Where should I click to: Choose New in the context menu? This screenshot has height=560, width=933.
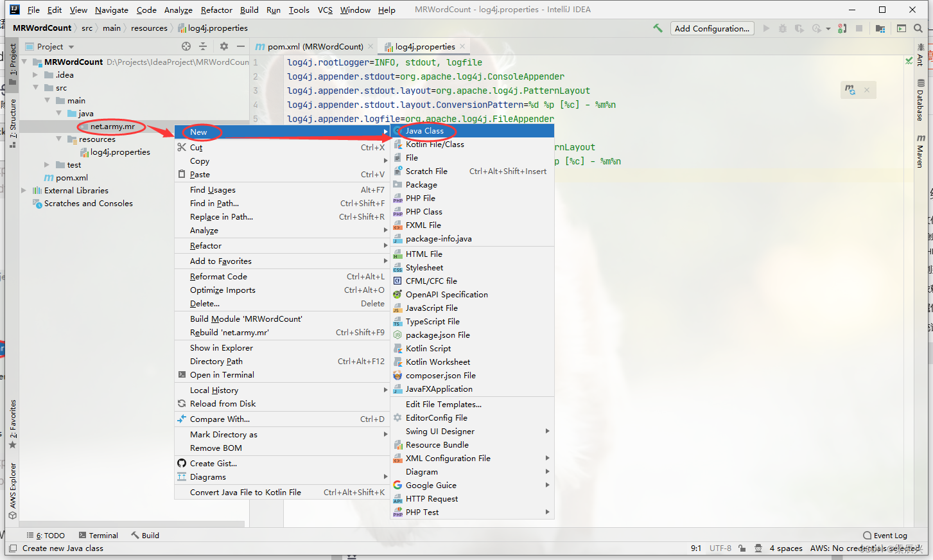coord(282,132)
